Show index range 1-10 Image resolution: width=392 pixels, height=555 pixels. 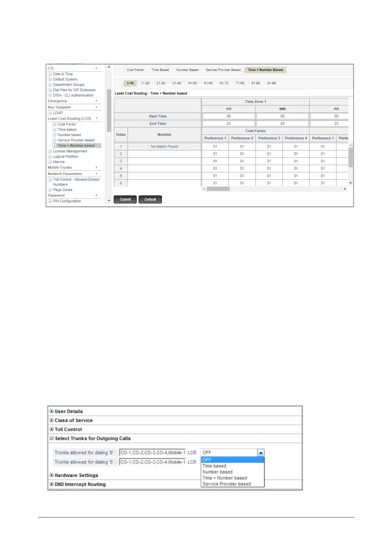(x=130, y=83)
